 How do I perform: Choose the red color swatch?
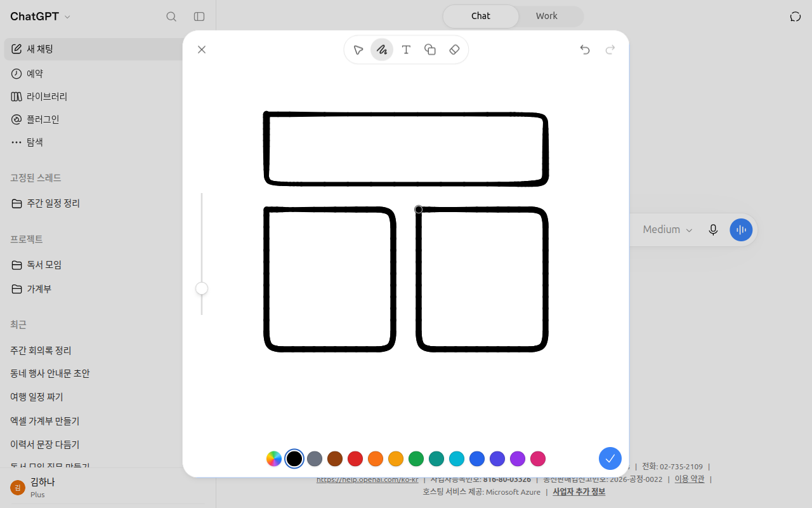(x=355, y=458)
